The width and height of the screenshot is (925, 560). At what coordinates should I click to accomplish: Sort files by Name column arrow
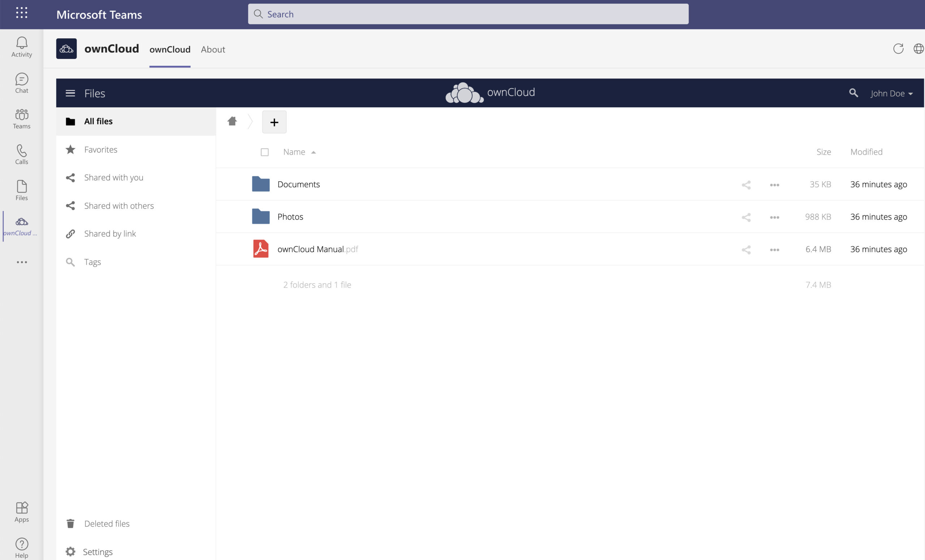tap(314, 152)
